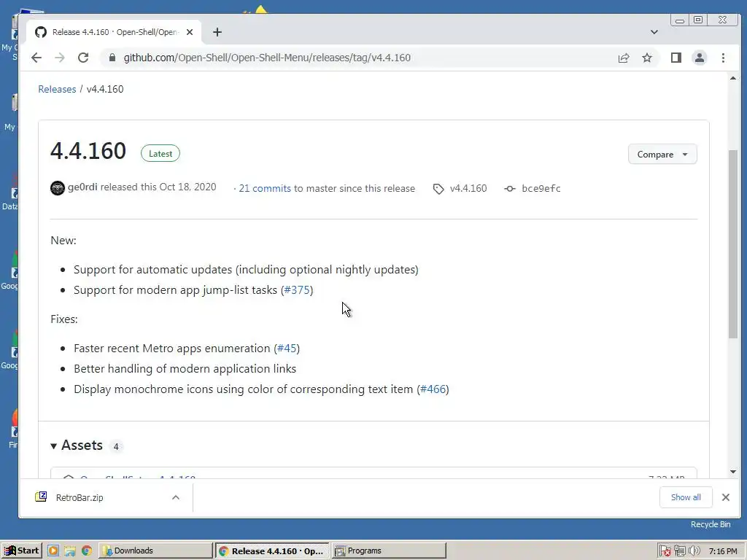Open the Chrome profile avatar icon
747x560 pixels.
pyautogui.click(x=700, y=58)
